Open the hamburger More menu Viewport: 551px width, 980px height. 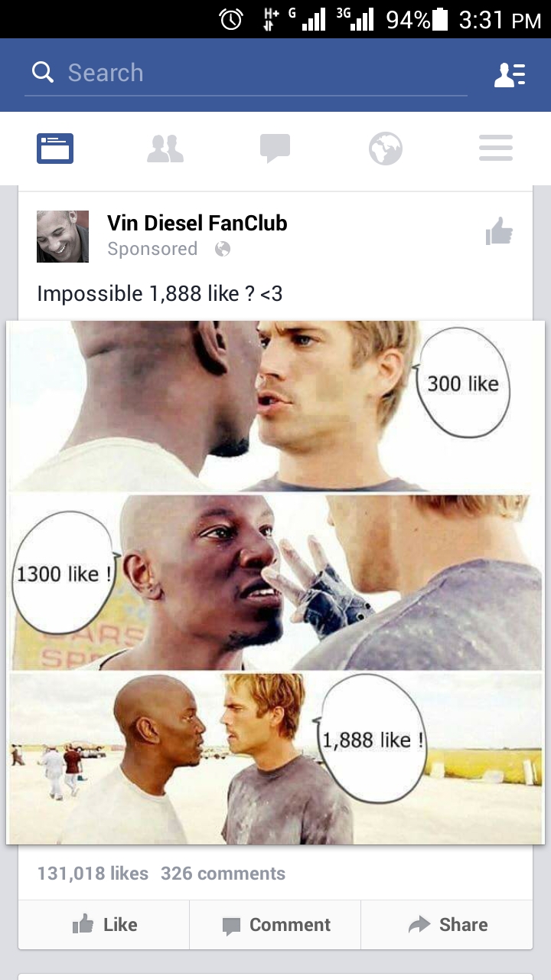(x=496, y=149)
